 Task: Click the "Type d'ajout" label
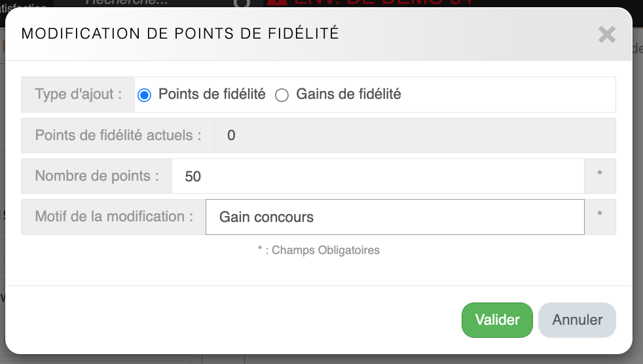(x=78, y=94)
